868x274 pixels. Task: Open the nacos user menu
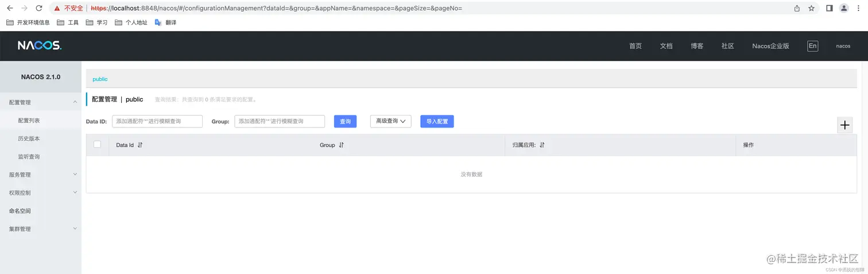coord(843,46)
